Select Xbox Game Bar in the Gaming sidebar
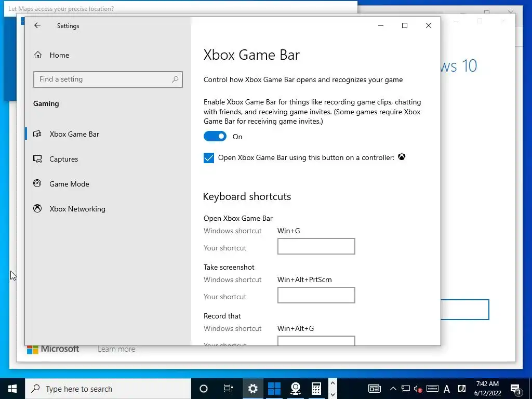This screenshot has height=399, width=532. (108, 134)
